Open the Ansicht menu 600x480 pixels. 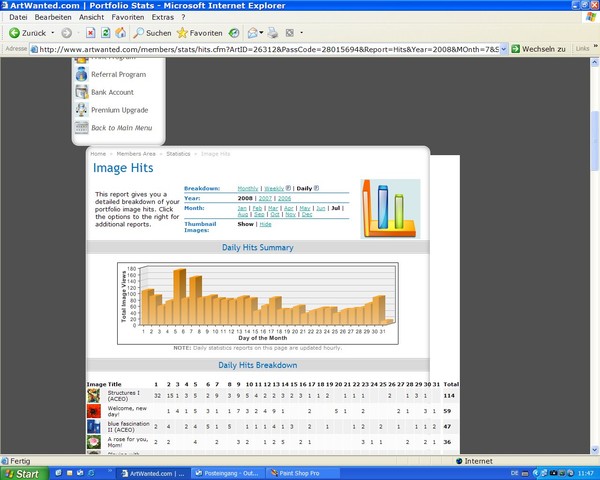point(91,17)
